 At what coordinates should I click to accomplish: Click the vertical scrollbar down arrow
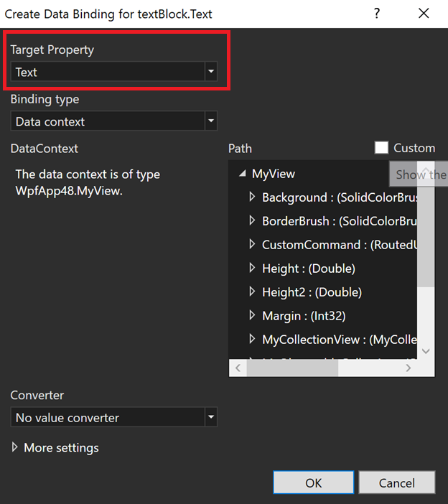426,351
